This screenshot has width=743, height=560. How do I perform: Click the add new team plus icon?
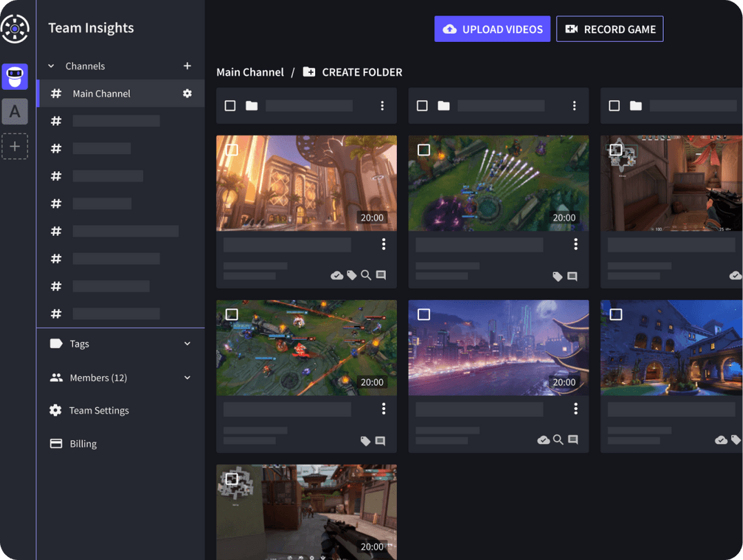coord(14,146)
